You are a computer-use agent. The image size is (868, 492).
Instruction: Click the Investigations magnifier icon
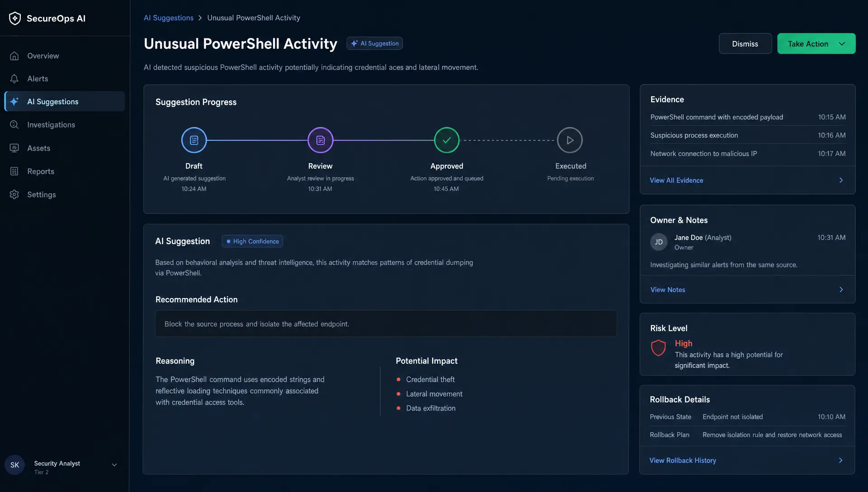coord(14,125)
